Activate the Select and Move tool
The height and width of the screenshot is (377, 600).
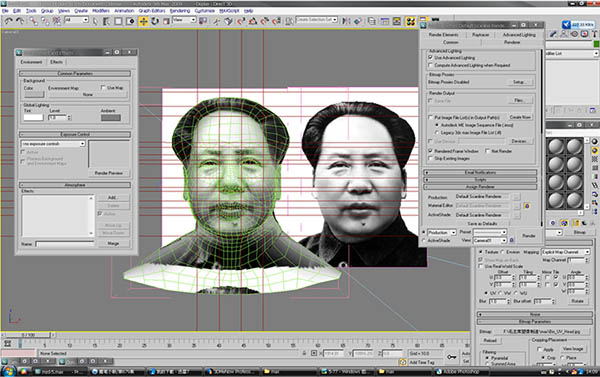(143, 21)
